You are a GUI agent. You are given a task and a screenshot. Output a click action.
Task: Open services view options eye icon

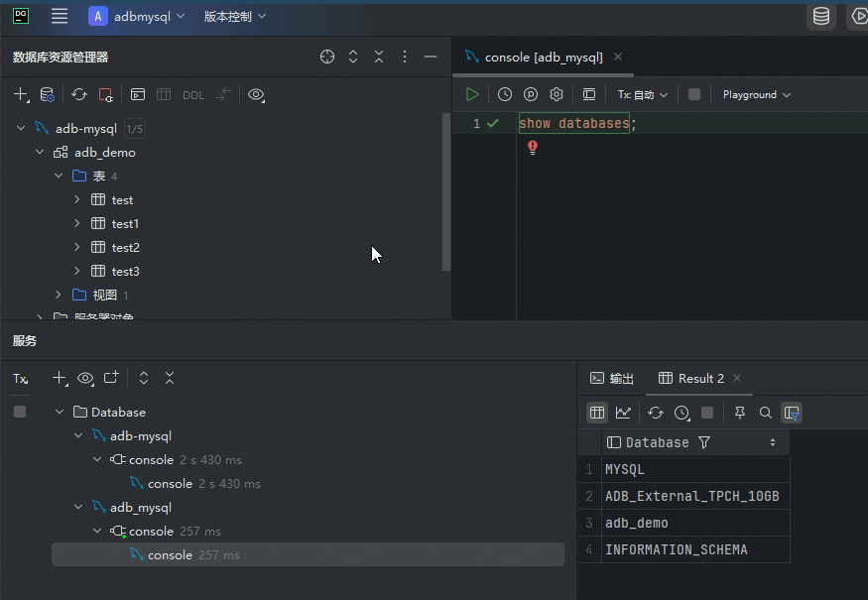(x=85, y=378)
